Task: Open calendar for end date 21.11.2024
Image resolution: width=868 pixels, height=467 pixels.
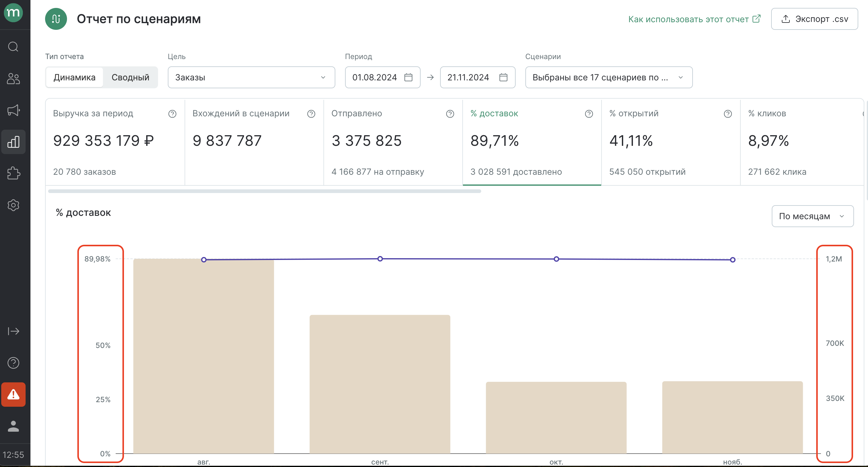Action: point(503,77)
